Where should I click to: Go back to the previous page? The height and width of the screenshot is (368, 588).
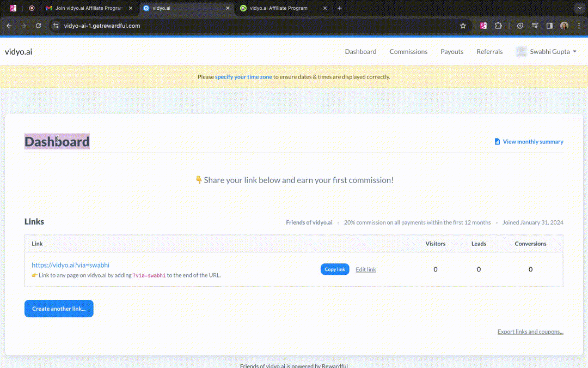coord(9,26)
